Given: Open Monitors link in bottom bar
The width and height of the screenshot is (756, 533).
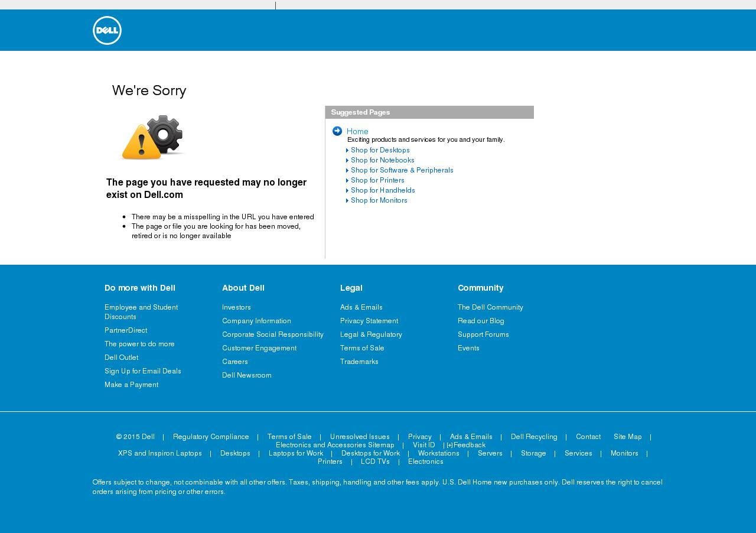Looking at the screenshot, I should 624,453.
